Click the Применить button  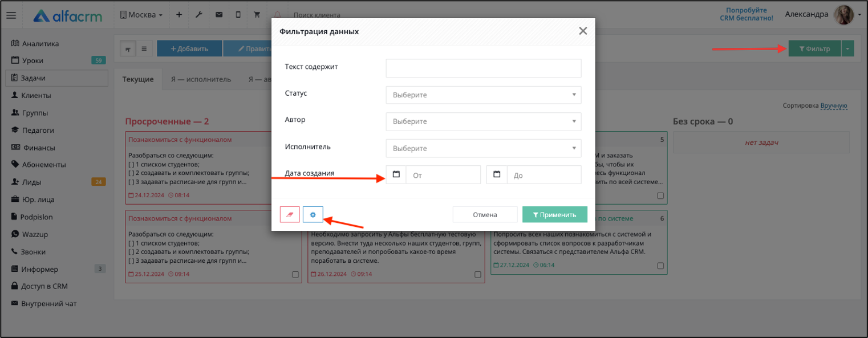555,215
